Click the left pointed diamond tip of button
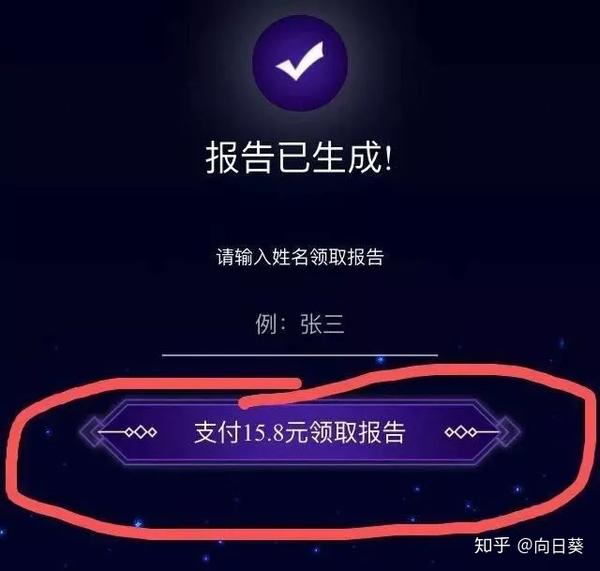 (x=93, y=432)
